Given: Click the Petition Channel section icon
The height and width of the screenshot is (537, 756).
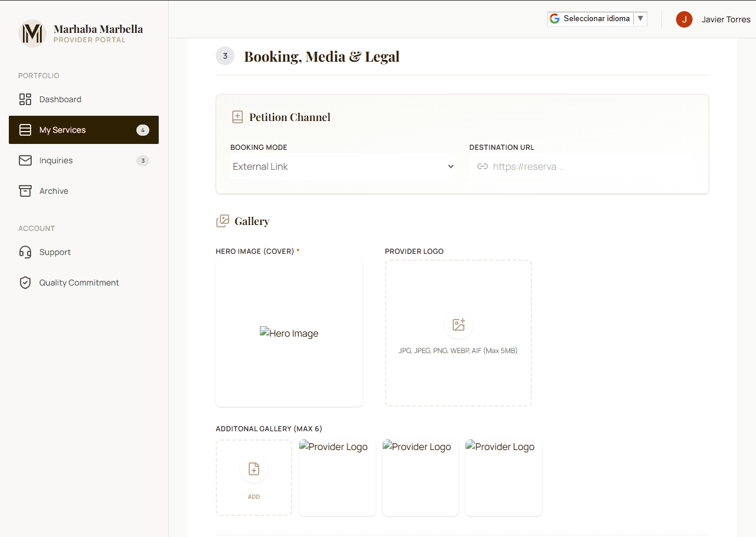Looking at the screenshot, I should tap(237, 117).
